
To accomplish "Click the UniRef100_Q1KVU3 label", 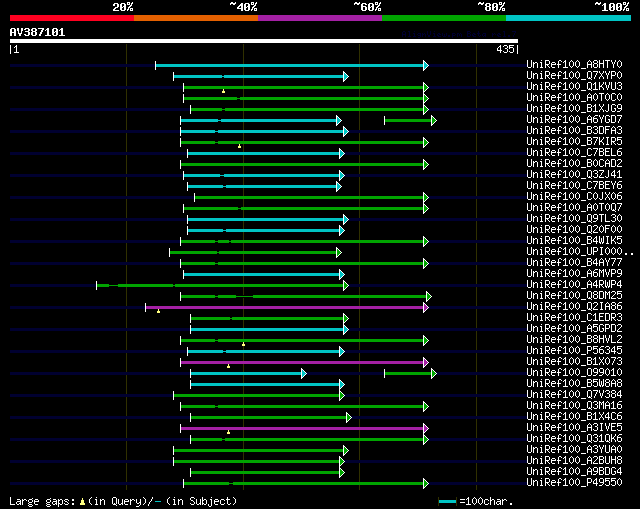I will coord(574,87).
